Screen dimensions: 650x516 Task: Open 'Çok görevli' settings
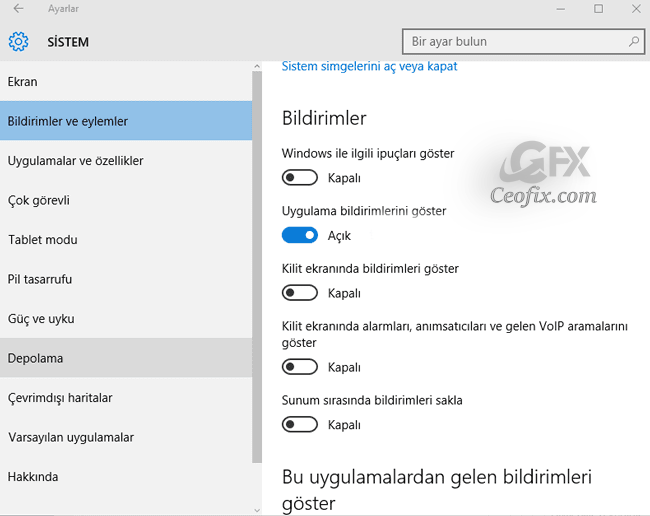click(126, 200)
